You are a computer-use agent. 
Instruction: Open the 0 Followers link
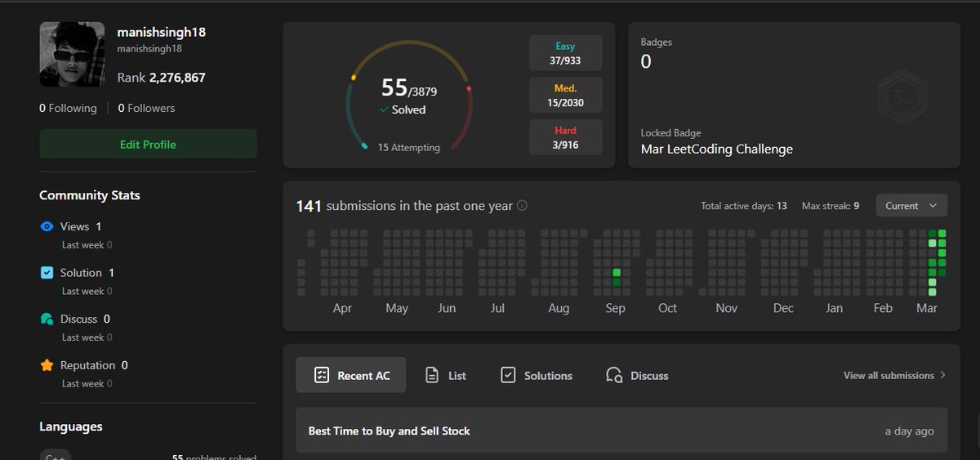[146, 108]
